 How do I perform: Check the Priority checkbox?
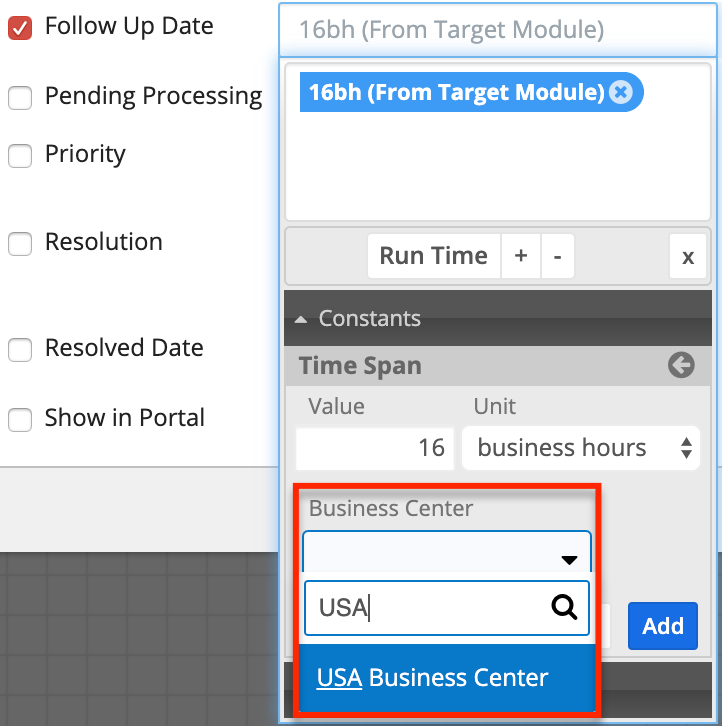click(x=20, y=156)
